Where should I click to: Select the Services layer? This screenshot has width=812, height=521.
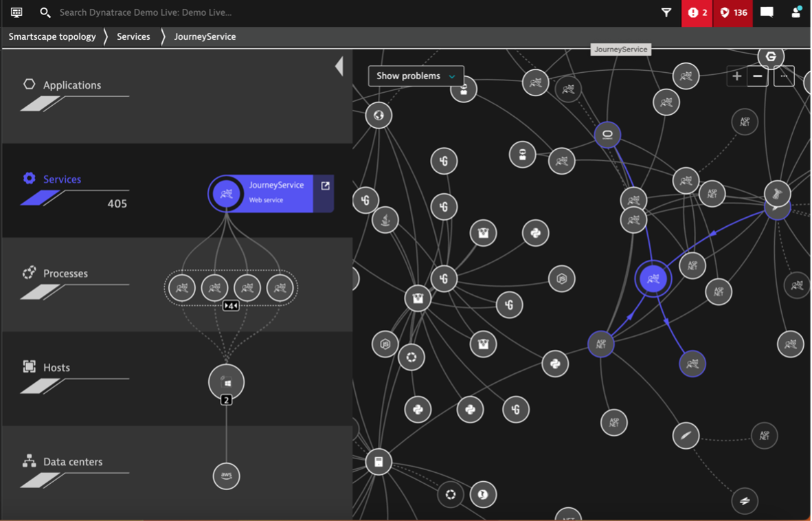(x=62, y=179)
